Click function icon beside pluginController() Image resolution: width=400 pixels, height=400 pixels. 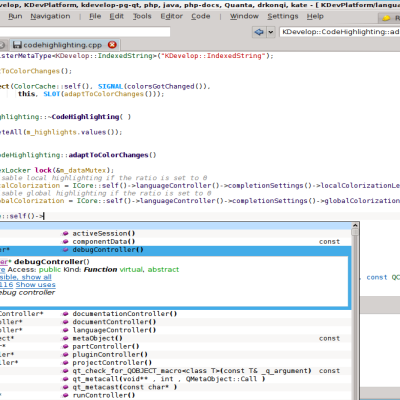[65, 355]
